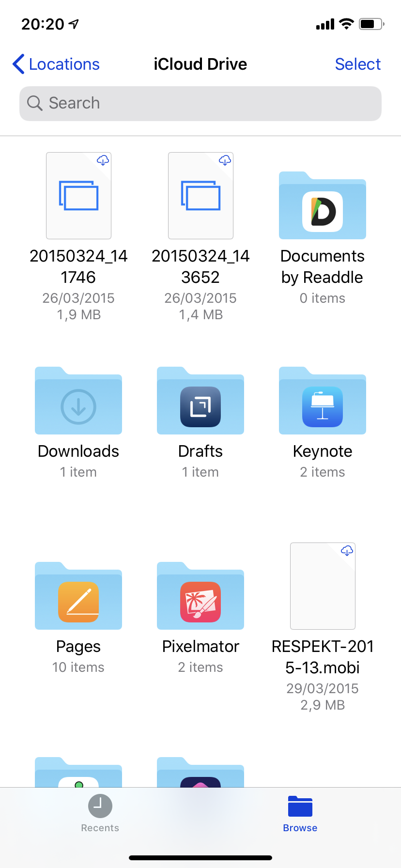The height and width of the screenshot is (868, 401).
Task: Open the Pixelmator folder
Action: click(x=200, y=596)
